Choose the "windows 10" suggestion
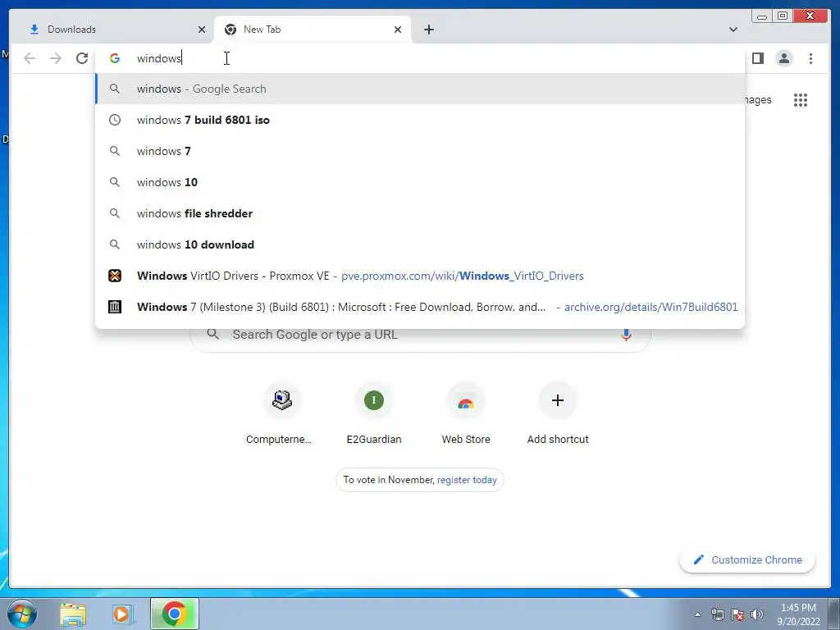The width and height of the screenshot is (840, 630). coord(420,182)
